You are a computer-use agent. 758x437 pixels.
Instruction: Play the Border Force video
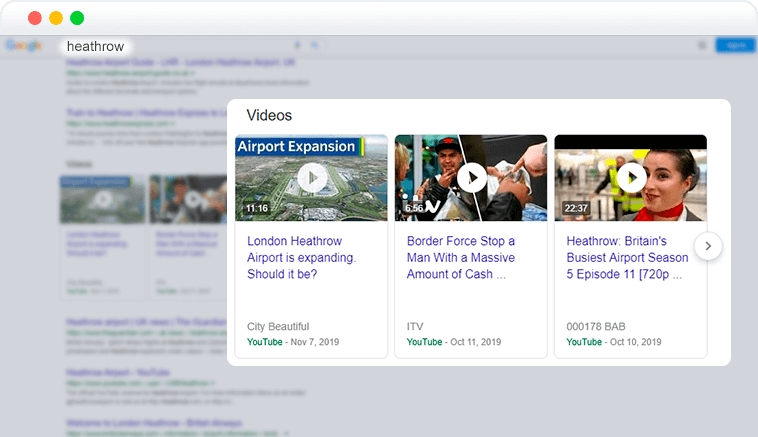tap(472, 178)
